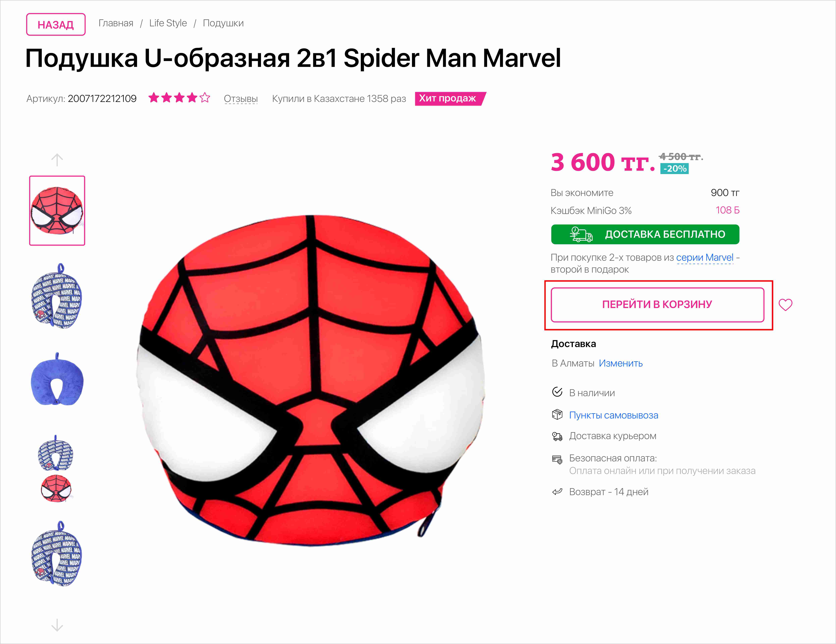This screenshot has width=836, height=644.
Task: Click Изменить to change delivery city
Action: coord(620,363)
